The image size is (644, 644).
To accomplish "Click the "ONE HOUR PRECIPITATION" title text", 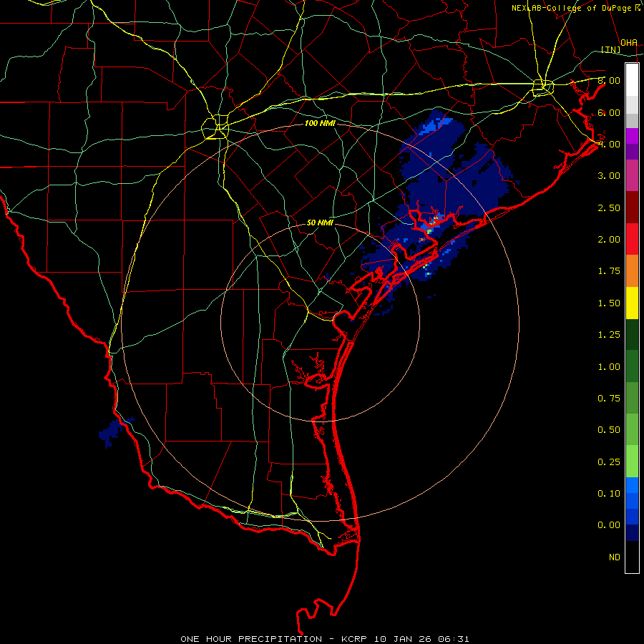I will tap(251, 639).
